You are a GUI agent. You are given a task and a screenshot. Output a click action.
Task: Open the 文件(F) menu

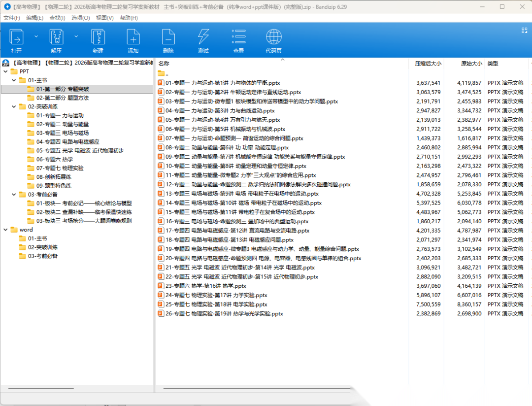pos(12,18)
